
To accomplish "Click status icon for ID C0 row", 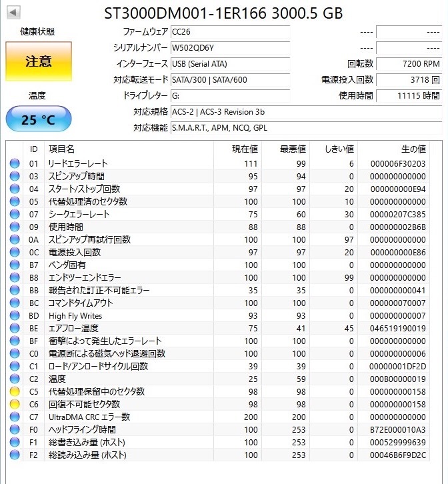I will pos(15,353).
